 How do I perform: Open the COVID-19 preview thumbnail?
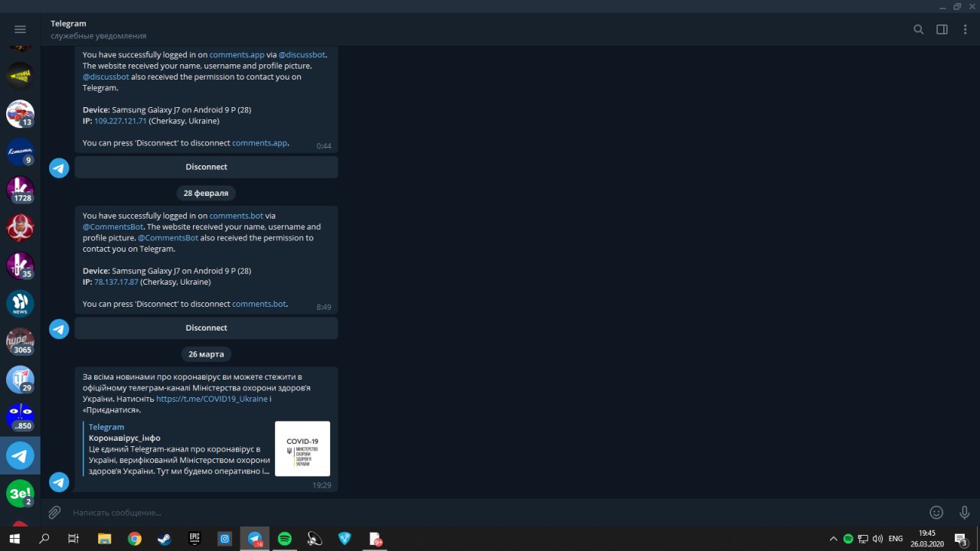pos(302,448)
